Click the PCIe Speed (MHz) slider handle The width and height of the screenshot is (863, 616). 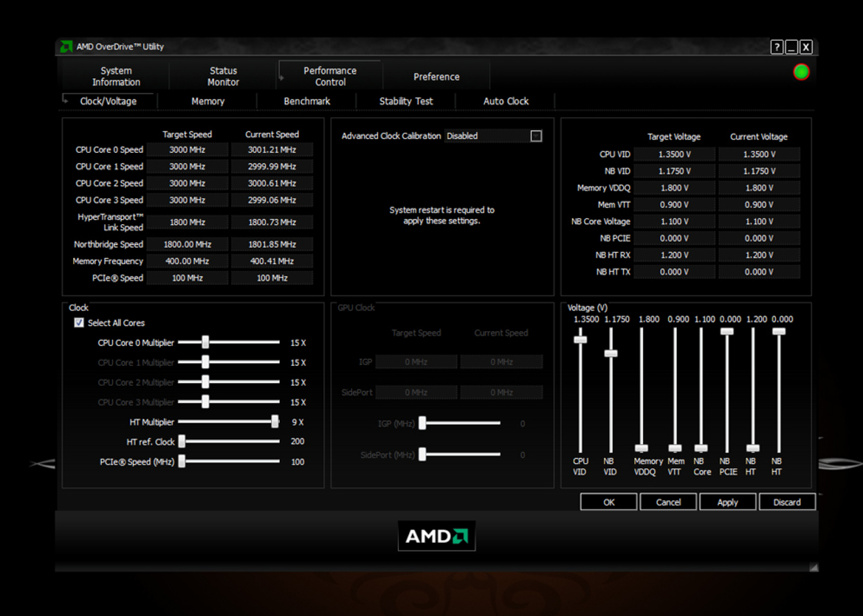pos(182,462)
